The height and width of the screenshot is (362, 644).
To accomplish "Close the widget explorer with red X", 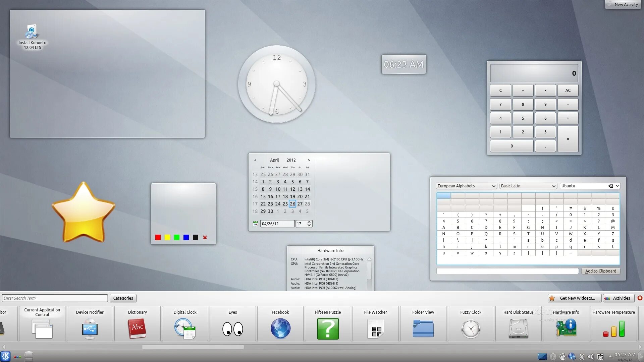I will [x=640, y=298].
